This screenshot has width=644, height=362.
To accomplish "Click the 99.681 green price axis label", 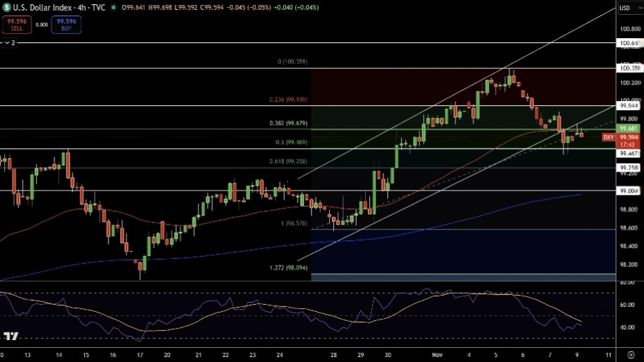I will click(x=628, y=128).
